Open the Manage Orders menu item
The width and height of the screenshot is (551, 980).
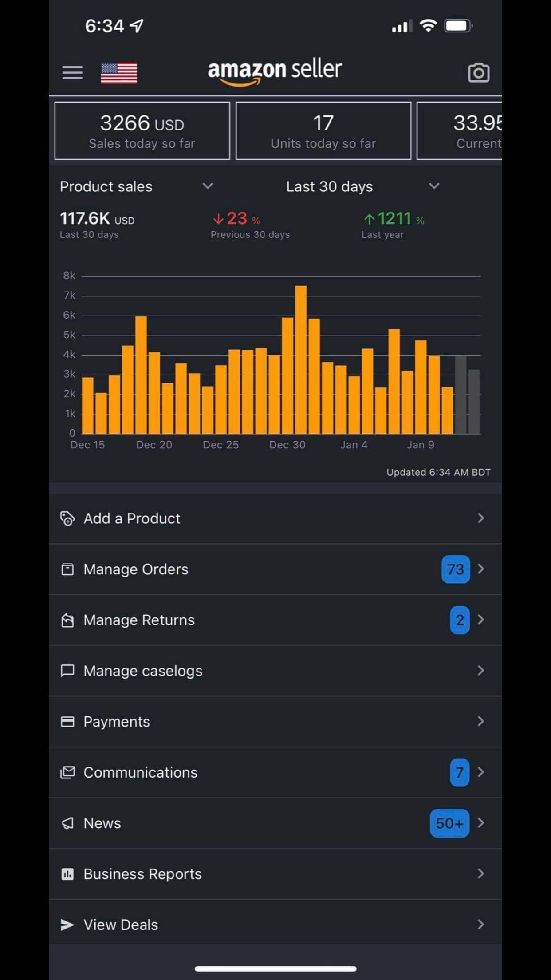[136, 569]
